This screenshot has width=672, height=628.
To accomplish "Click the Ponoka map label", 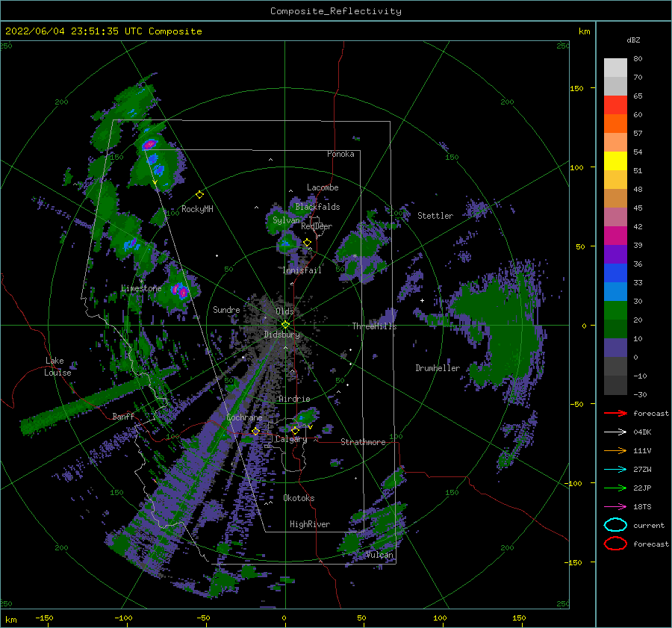I will pyautogui.click(x=340, y=154).
